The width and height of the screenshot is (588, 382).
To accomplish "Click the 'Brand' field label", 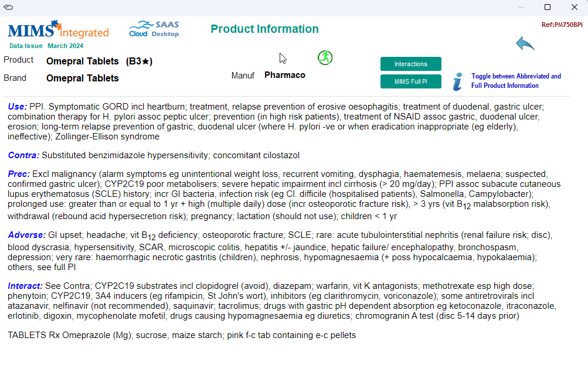I will tap(15, 78).
